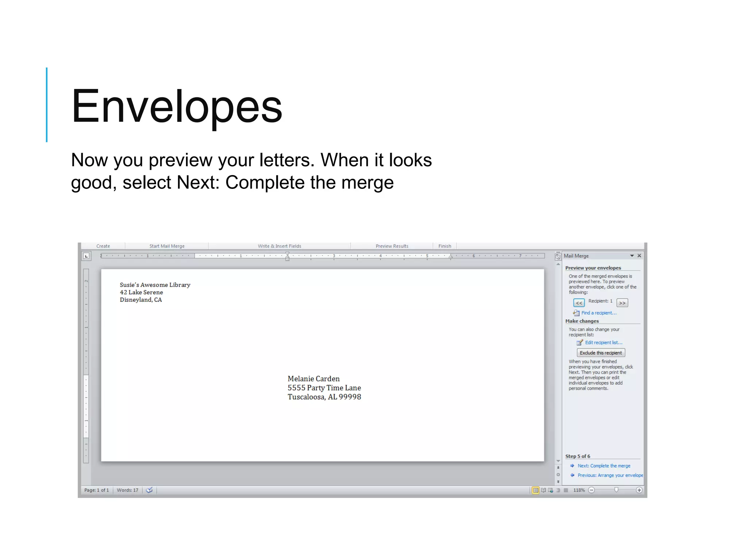Click the Next Page double-arrow button

[558, 482]
